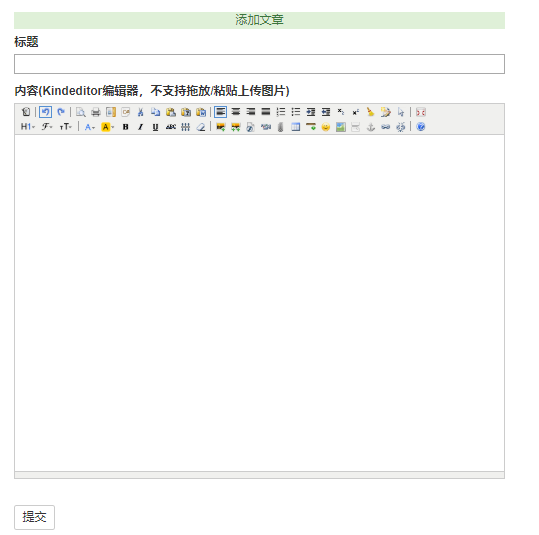Viewport: 539px width, 535px height.
Task: Insert a page break
Action: (356, 127)
